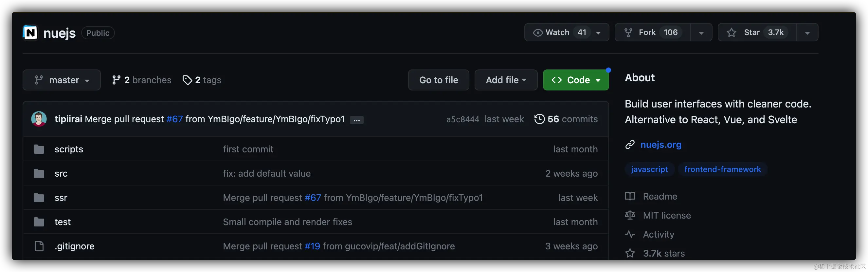Click the link chain icon beside nuejs.org
This screenshot has height=272, width=868.
click(x=630, y=145)
